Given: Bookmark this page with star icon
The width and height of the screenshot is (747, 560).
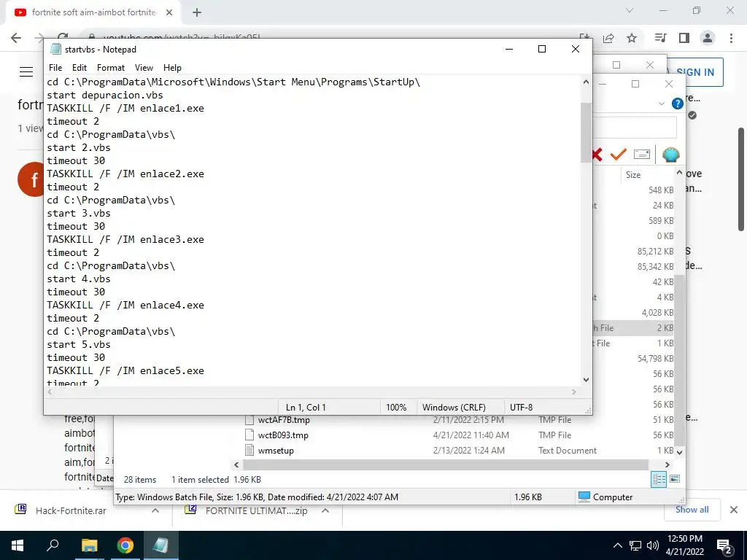Looking at the screenshot, I should point(632,38).
